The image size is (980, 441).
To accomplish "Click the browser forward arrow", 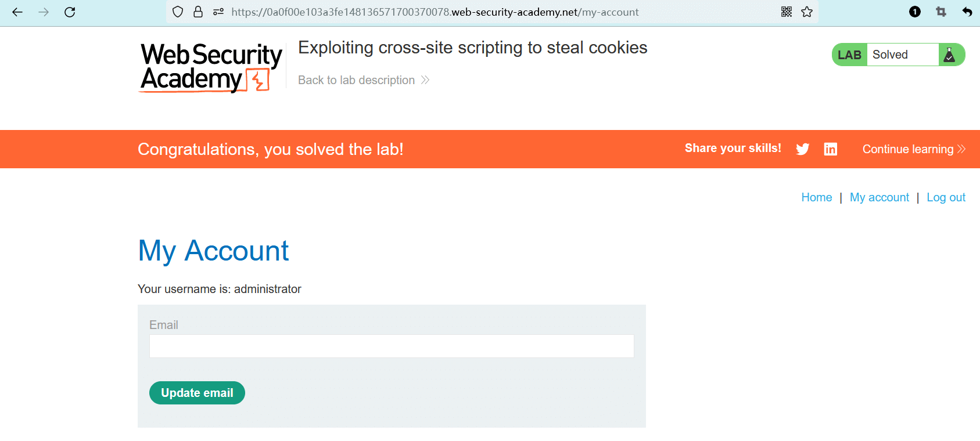I will 44,12.
